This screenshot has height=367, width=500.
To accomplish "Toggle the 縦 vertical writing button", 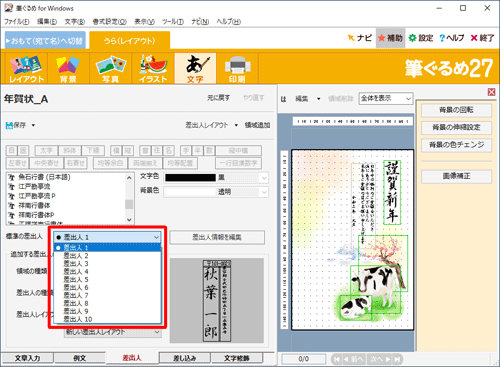I will [x=128, y=151].
